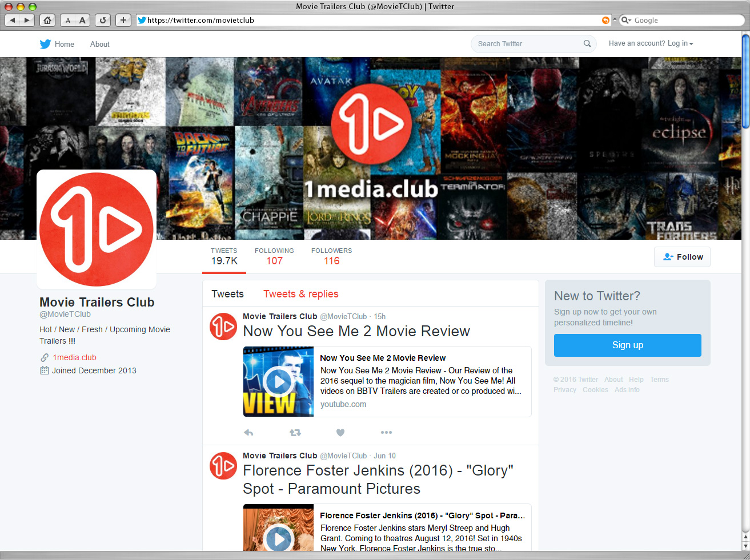Open more options on Now You See Me 2 tweet
This screenshot has height=560, width=750.
(387, 432)
